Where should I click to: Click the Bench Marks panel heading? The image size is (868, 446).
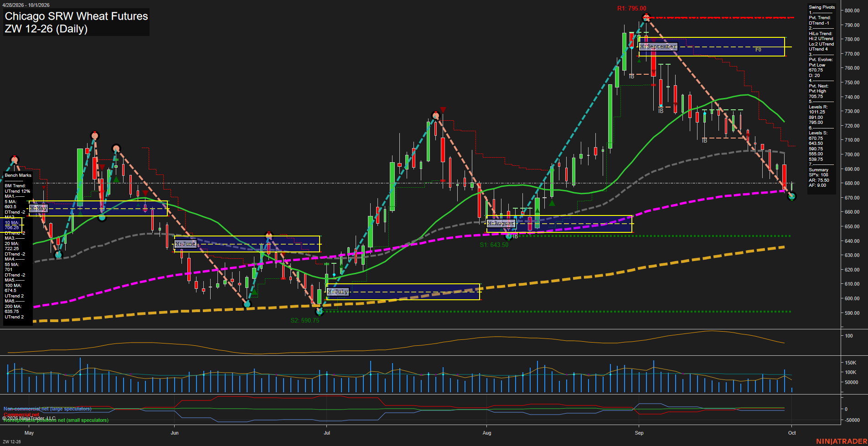18,175
